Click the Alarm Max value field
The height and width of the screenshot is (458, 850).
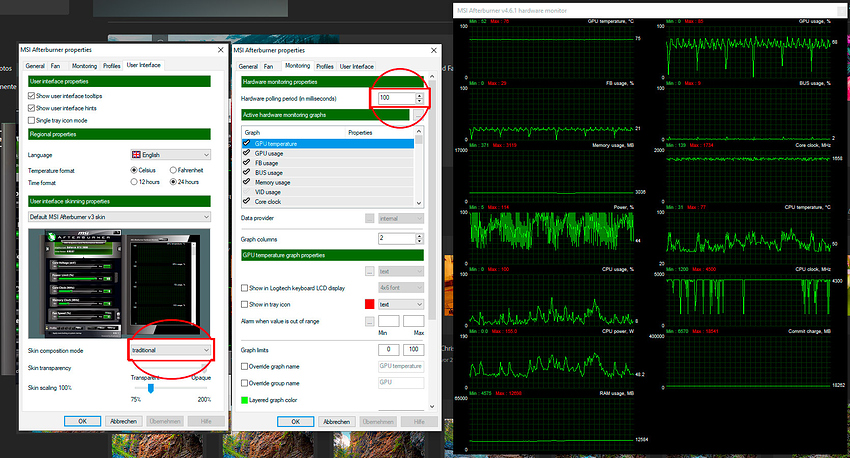(x=414, y=321)
